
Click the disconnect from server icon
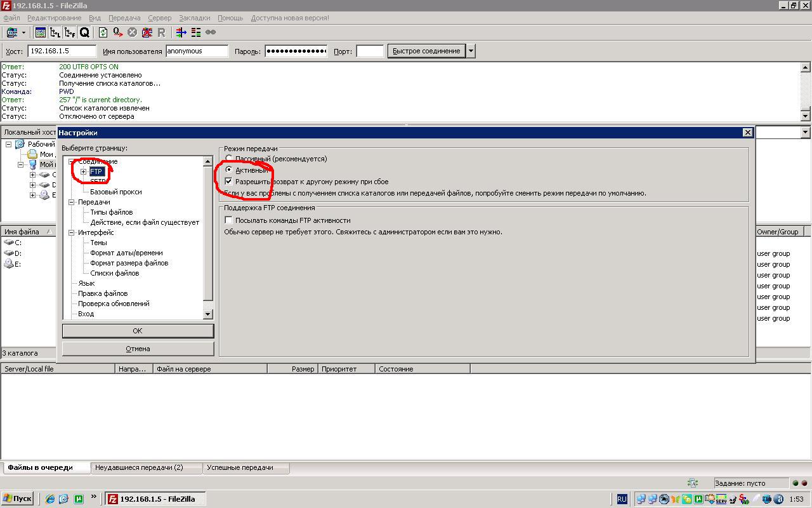(147, 32)
